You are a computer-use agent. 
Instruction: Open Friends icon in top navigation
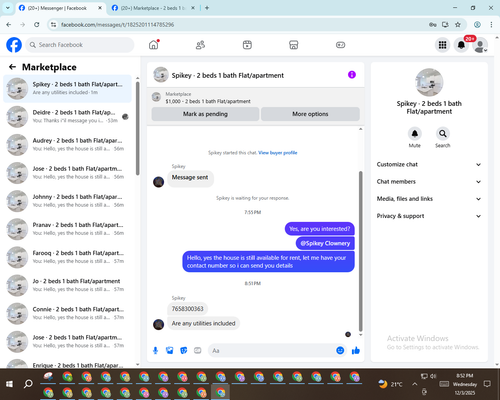(200, 45)
